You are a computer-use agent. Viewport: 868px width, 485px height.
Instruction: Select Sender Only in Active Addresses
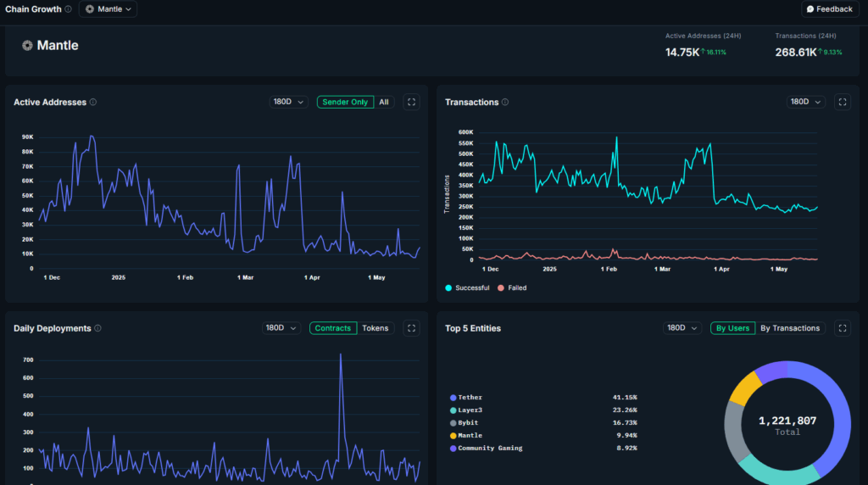tap(345, 102)
